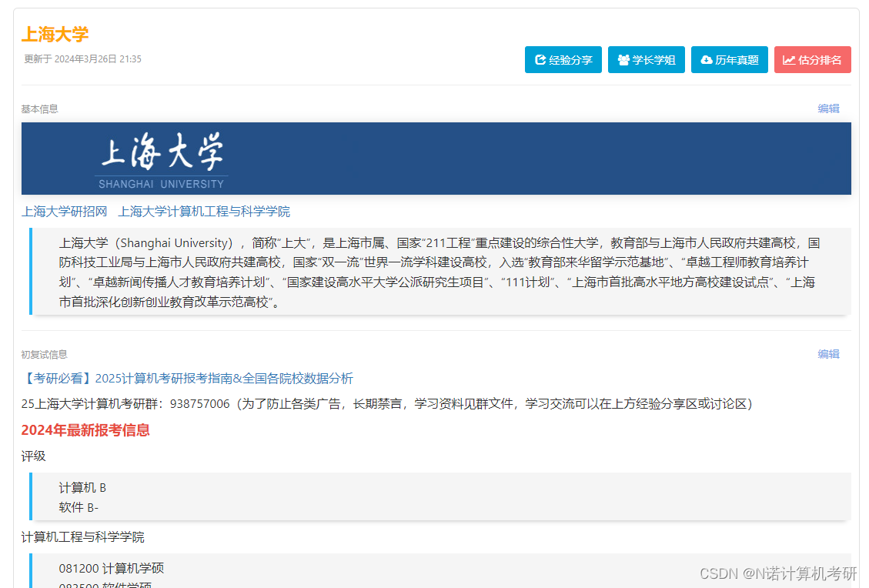Screen dimensions: 869x588
Task: Click the cloud download icon in 历年真题
Action: [707, 60]
